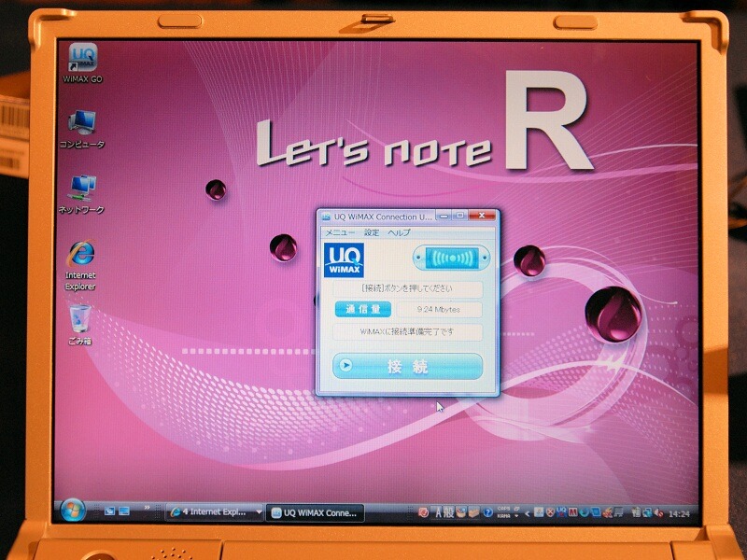Minimize the UQ WiMAX Connection window

click(x=444, y=216)
